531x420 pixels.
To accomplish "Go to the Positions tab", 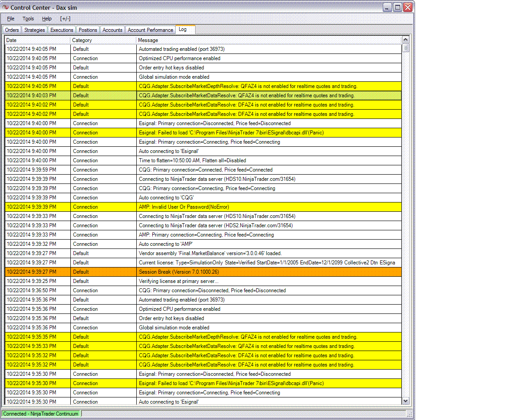I will click(x=88, y=30).
